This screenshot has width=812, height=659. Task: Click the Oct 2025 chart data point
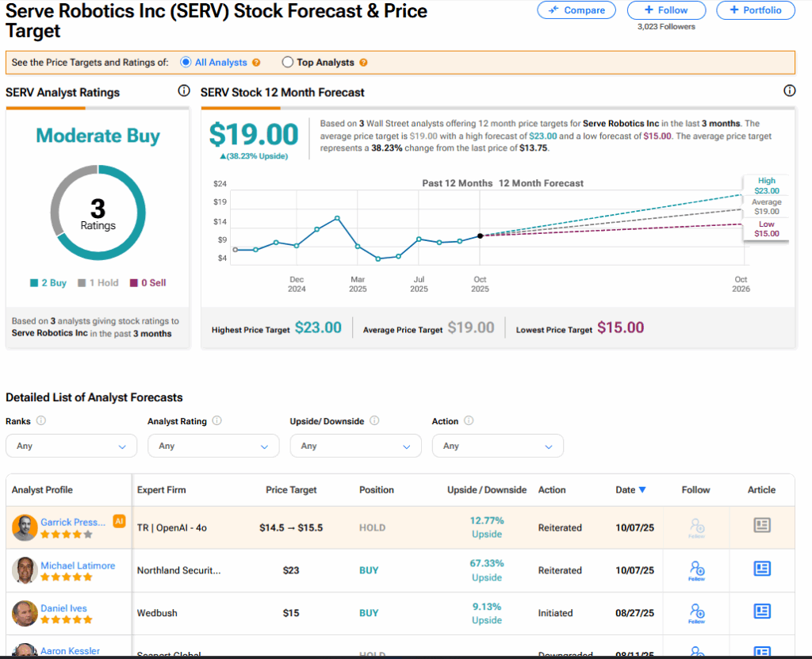[x=480, y=236]
